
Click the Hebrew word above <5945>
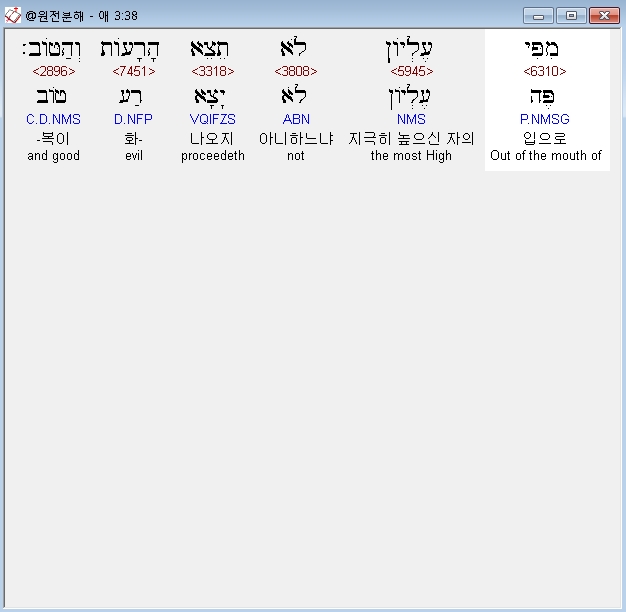click(x=409, y=50)
